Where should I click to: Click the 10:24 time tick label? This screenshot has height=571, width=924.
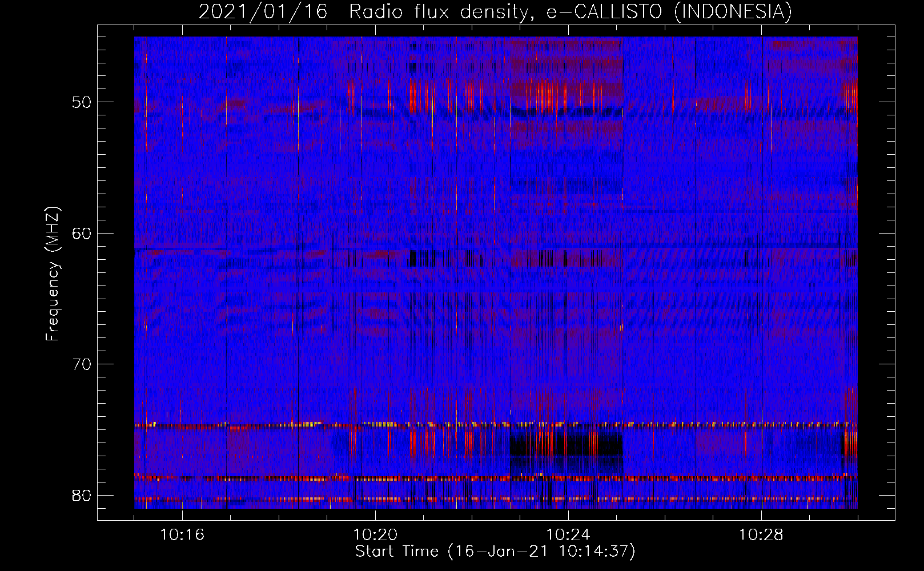tap(568, 535)
